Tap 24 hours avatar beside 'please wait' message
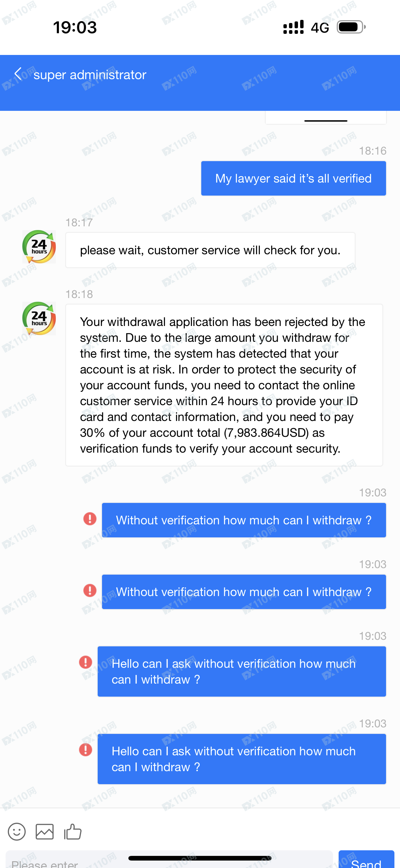 (39, 247)
